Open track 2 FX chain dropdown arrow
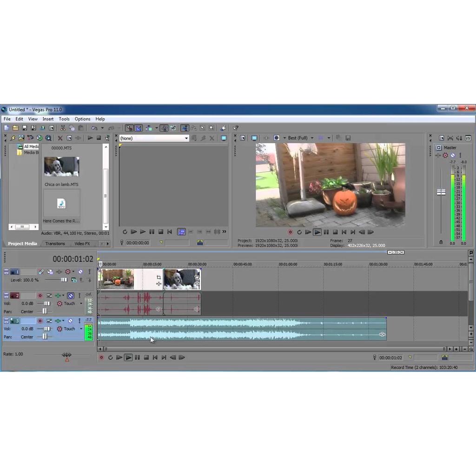This screenshot has height=476, width=476. 63,296
